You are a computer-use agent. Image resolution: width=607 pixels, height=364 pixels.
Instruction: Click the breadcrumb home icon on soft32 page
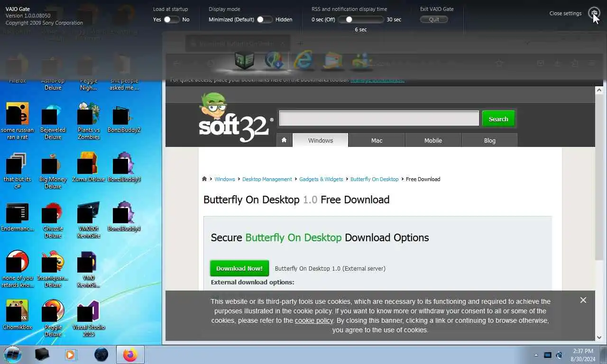coord(204,179)
